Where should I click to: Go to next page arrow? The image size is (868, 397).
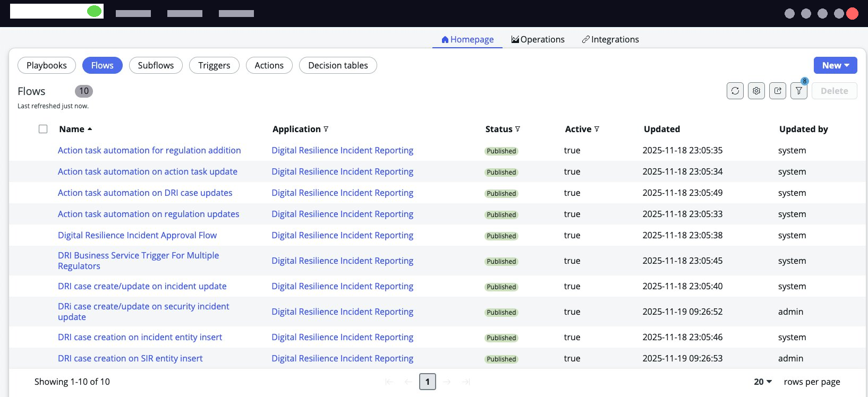[447, 382]
